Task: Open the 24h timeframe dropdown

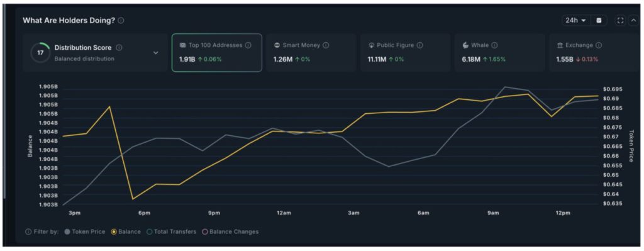Action: [576, 21]
